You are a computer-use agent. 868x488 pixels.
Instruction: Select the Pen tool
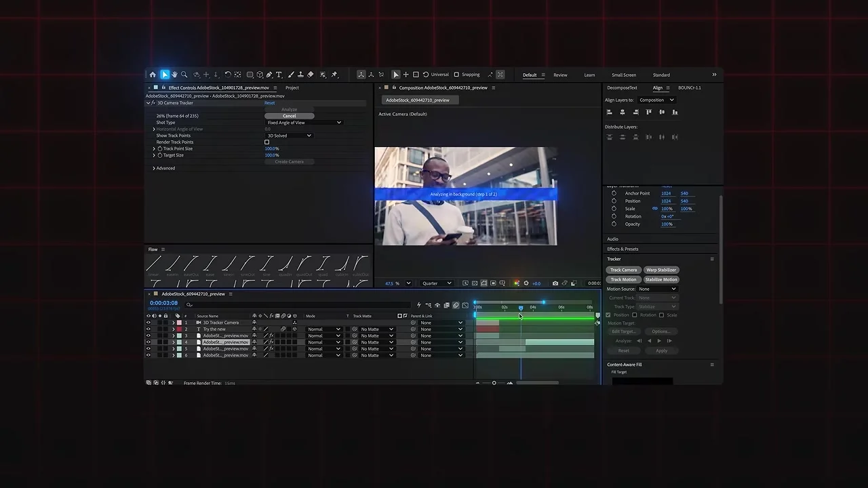(x=269, y=75)
